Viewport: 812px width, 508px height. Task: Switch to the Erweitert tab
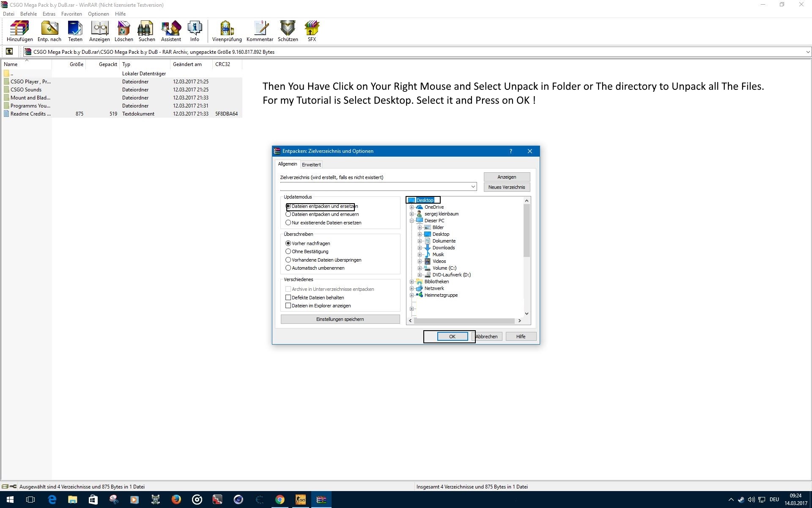point(311,165)
